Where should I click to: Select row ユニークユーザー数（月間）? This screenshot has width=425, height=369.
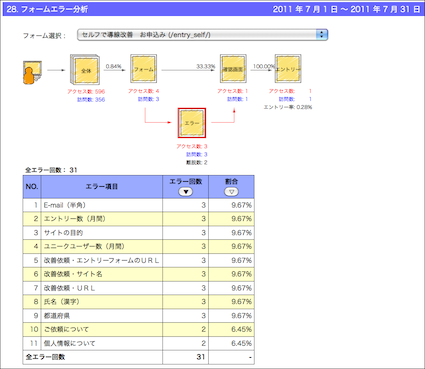tap(138, 246)
